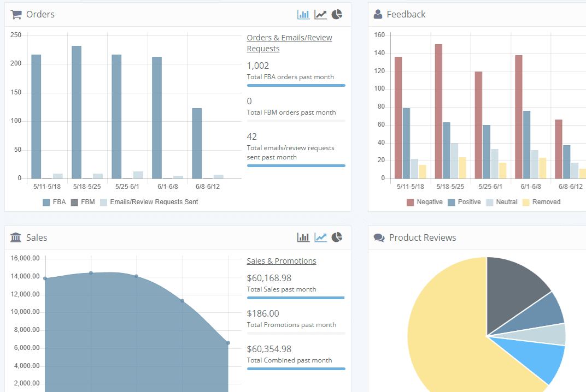Click the Sales bank building icon
Viewport: 586px width, 392px height.
click(16, 237)
